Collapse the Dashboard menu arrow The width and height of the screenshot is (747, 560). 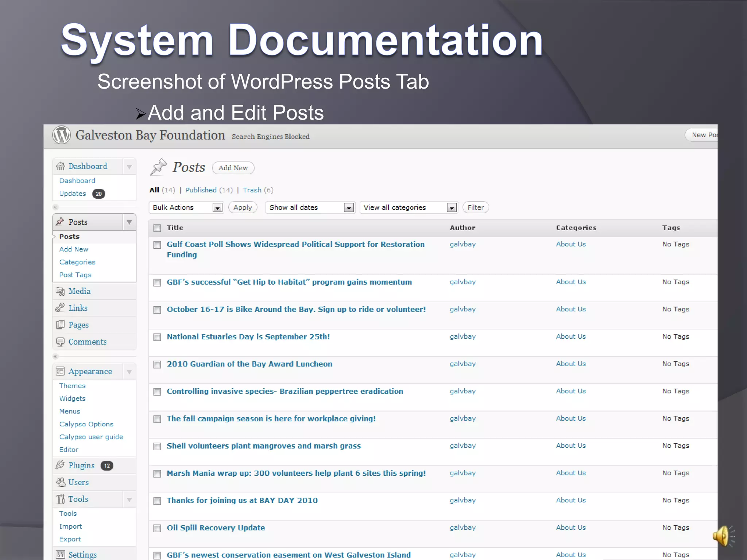coord(129,167)
